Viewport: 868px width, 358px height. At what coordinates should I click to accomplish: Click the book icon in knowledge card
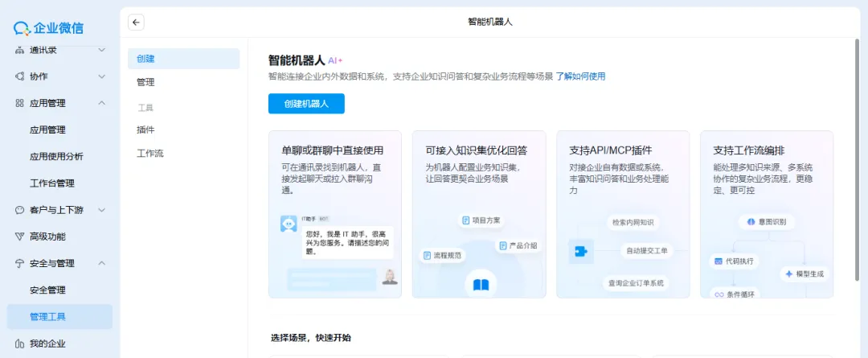pyautogui.click(x=481, y=285)
